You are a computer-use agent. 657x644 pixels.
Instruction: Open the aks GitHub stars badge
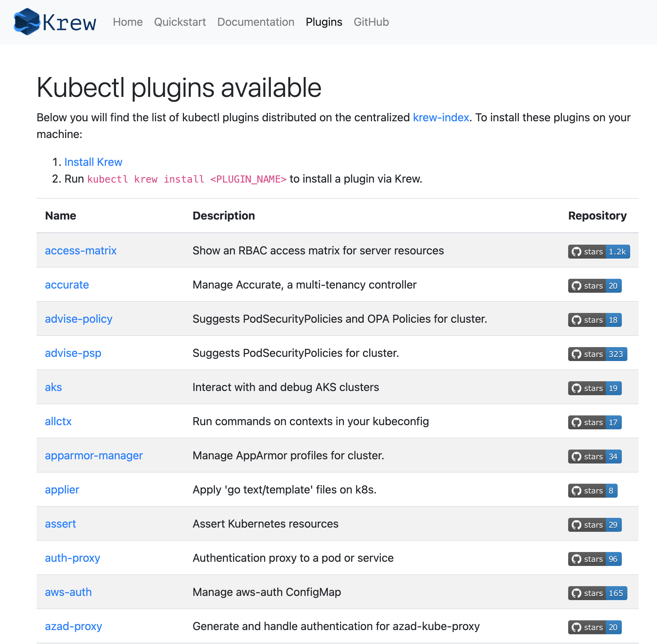tap(595, 388)
